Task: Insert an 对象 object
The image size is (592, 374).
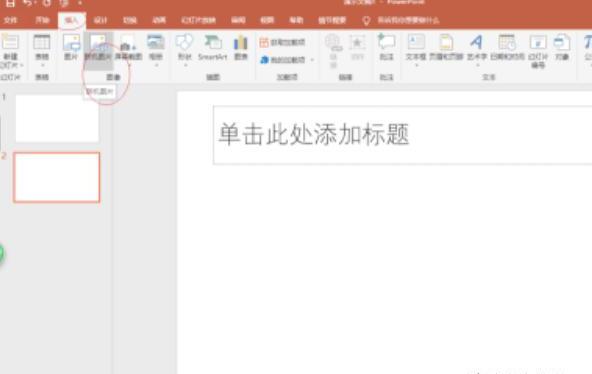Action: (x=562, y=48)
